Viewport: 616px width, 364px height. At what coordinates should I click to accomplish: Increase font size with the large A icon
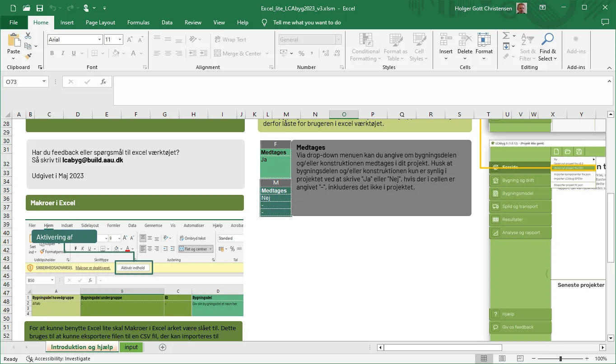pyautogui.click(x=130, y=40)
